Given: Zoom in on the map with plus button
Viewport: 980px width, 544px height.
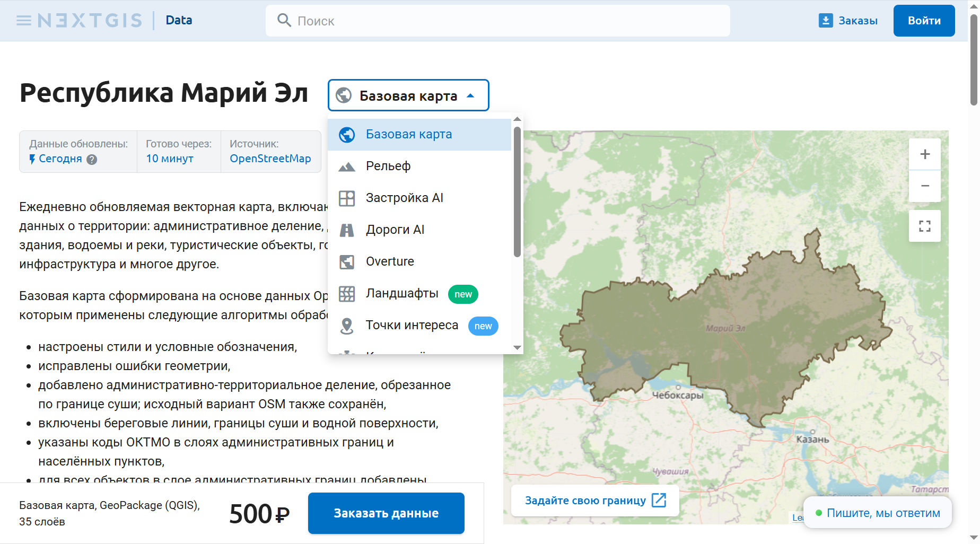Looking at the screenshot, I should tap(925, 154).
